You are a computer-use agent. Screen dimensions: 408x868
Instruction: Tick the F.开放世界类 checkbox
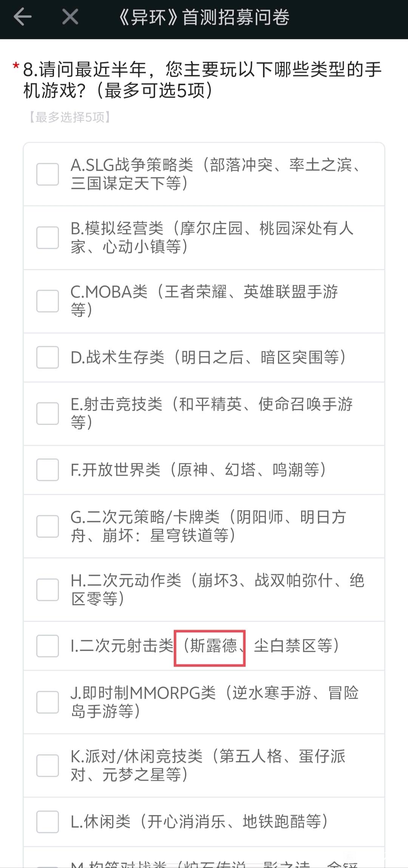point(48,470)
